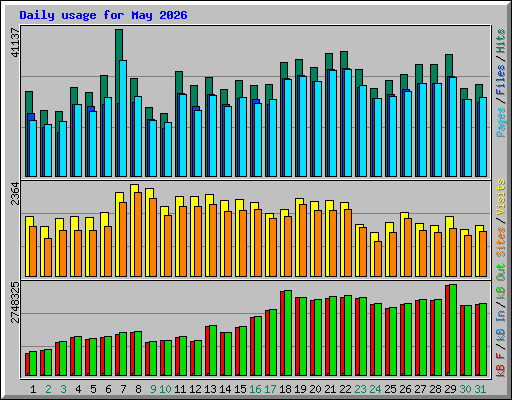Viewport: 512px width, 400px height.
Task: Click the day 6 axis label
Action: click(x=108, y=389)
